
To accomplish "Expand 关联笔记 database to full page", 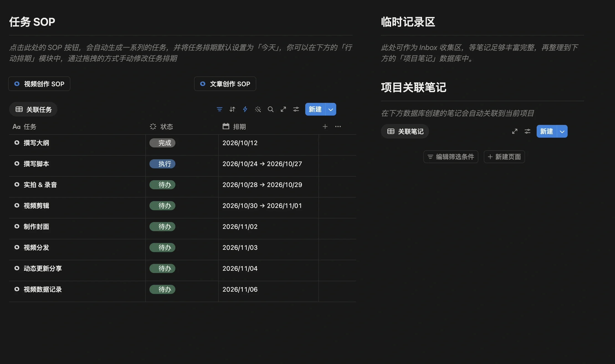I will pos(515,131).
